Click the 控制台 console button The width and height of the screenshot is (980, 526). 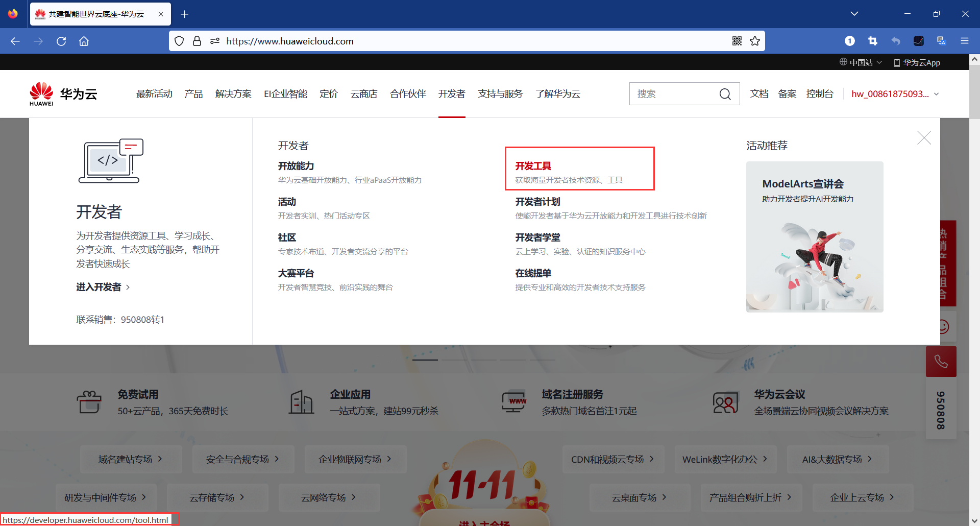(x=820, y=93)
